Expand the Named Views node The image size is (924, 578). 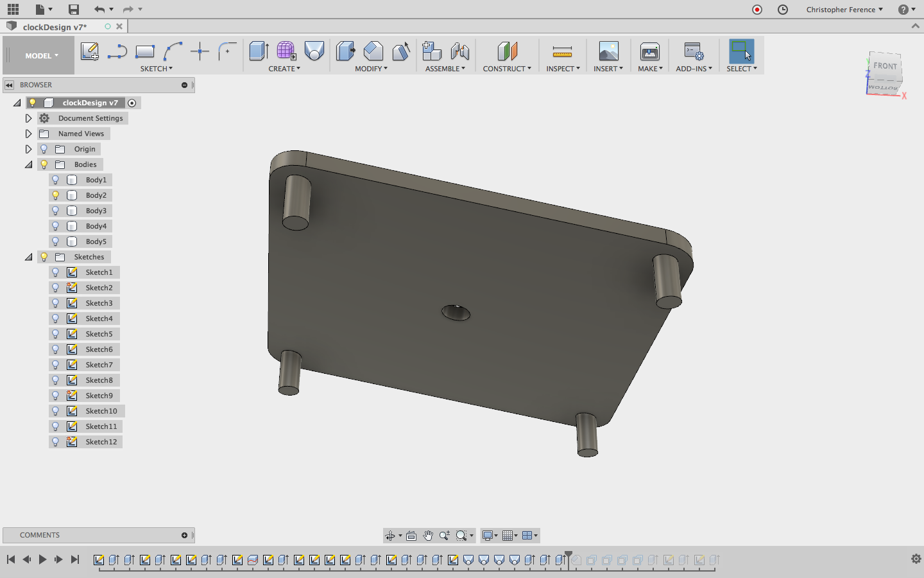[x=28, y=134]
